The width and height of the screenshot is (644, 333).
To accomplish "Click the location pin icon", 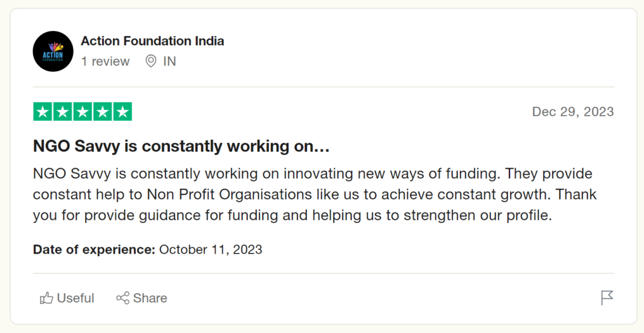I will tap(151, 61).
